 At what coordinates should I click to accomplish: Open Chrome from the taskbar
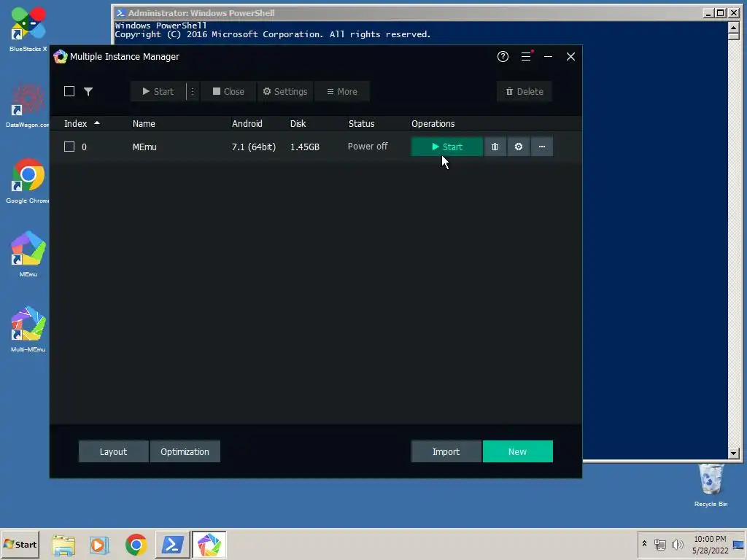[x=136, y=545]
